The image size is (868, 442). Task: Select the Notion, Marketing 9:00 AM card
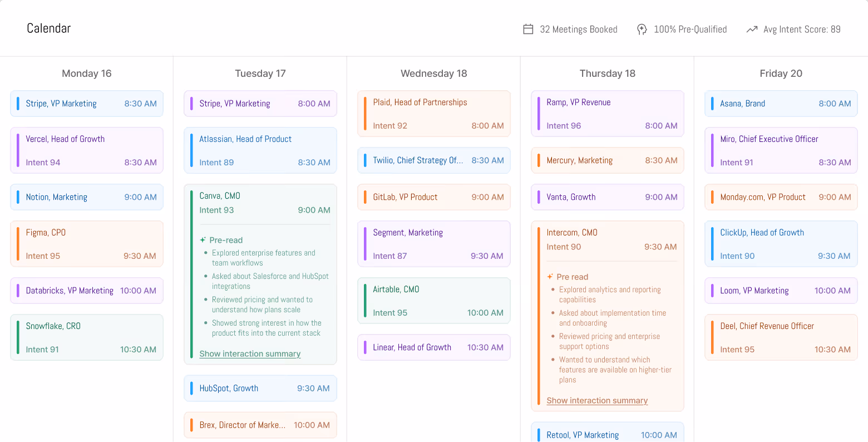(x=87, y=197)
